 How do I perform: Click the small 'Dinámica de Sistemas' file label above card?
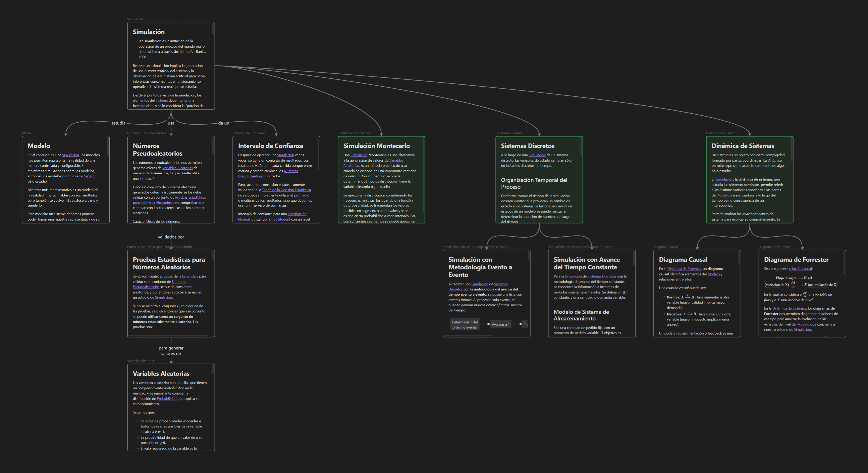(x=722, y=133)
